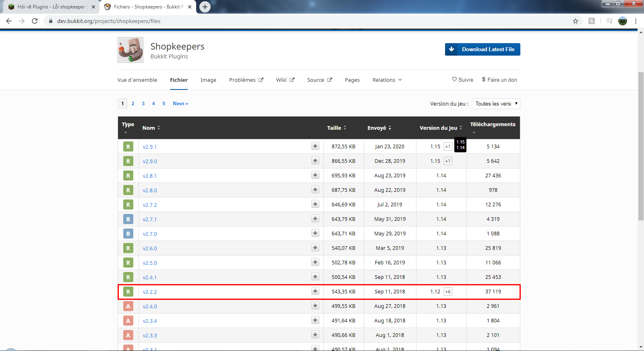644x351 pixels.
Task: Click the blue B beta badge for v2.7.1
Action: coord(128,219)
